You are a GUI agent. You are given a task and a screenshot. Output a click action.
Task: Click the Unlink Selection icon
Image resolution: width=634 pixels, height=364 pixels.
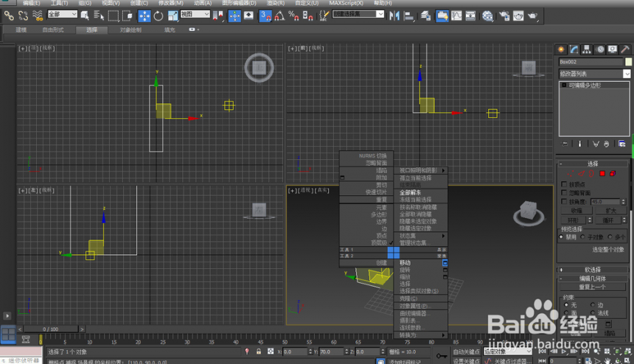[x=23, y=15]
